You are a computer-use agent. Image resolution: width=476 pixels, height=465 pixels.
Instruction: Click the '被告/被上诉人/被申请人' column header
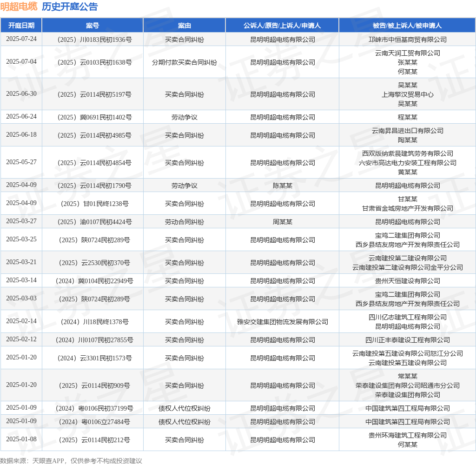click(x=407, y=26)
